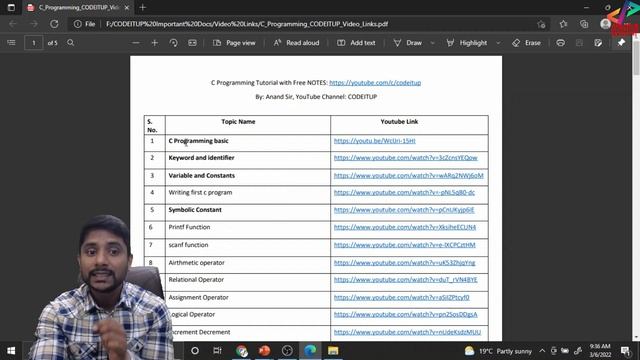Go back with the browser back arrow
Screen dimensions: 640x360
(x=13, y=24)
